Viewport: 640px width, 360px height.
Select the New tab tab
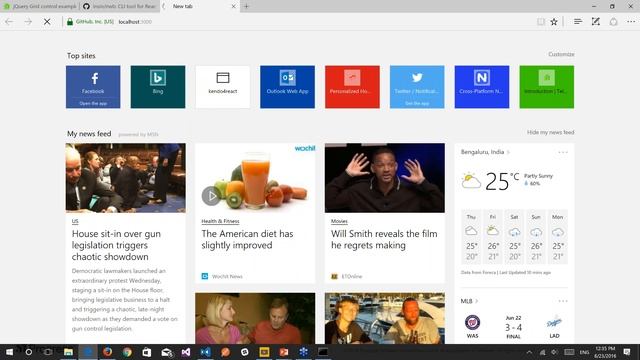pos(200,6)
